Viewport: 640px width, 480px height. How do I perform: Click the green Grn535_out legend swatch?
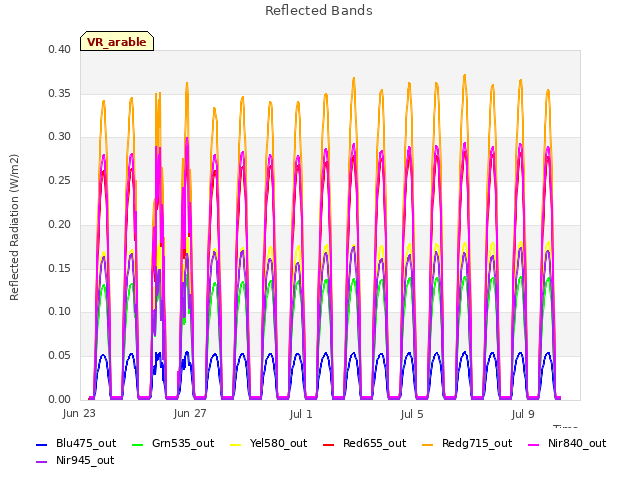pyautogui.click(x=138, y=444)
